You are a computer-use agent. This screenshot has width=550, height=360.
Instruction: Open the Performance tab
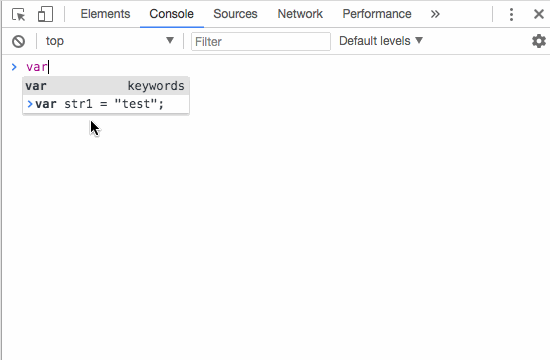coord(377,14)
